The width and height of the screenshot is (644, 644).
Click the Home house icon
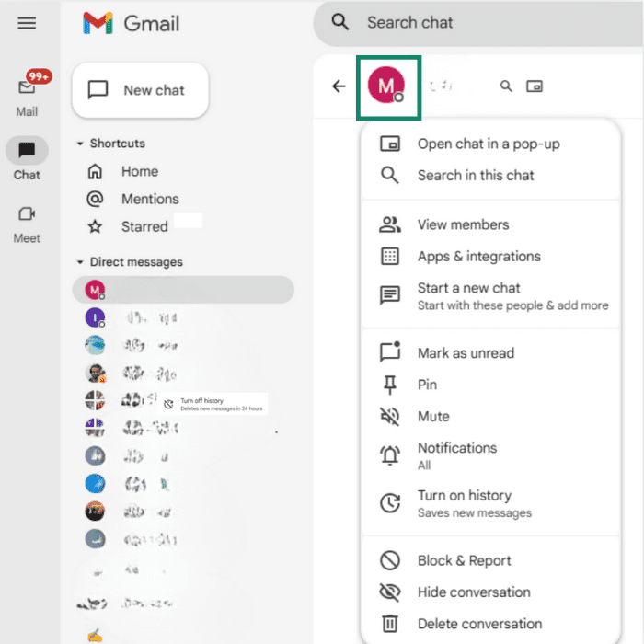tap(95, 171)
